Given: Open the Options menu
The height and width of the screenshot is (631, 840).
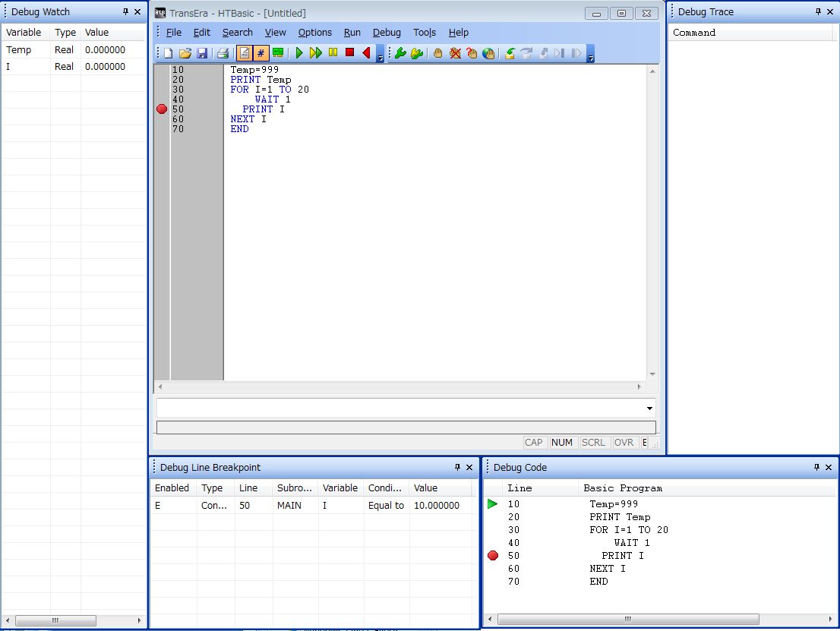Looking at the screenshot, I should coord(315,32).
